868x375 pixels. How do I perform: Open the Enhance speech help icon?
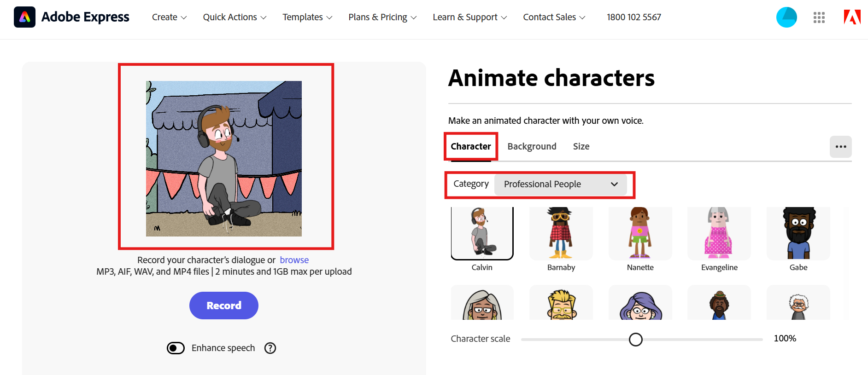coord(270,348)
